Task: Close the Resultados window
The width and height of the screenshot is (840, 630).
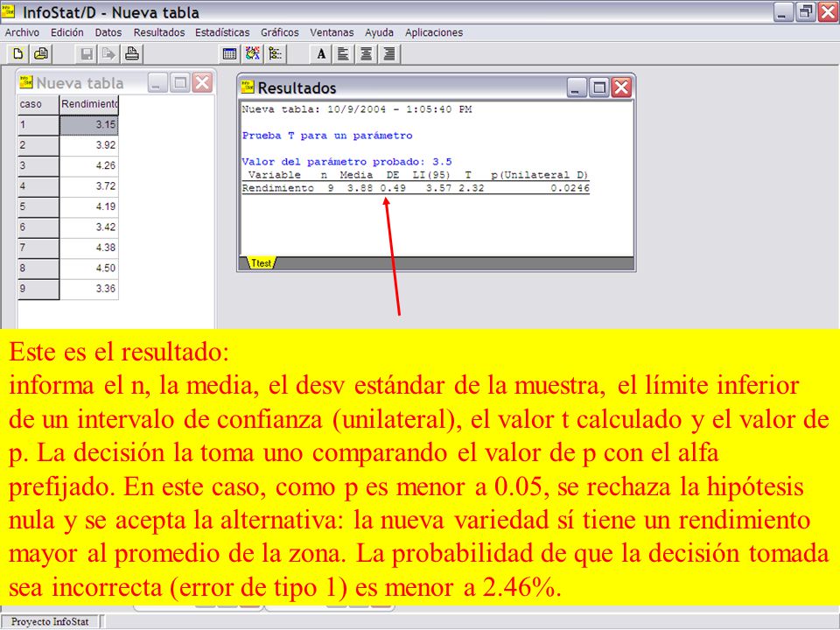Action: [x=621, y=87]
